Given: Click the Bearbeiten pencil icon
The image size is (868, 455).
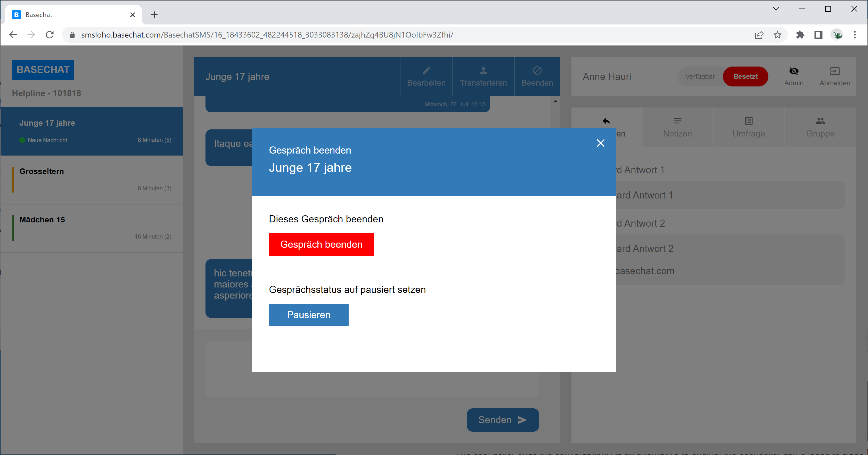Looking at the screenshot, I should [x=426, y=71].
